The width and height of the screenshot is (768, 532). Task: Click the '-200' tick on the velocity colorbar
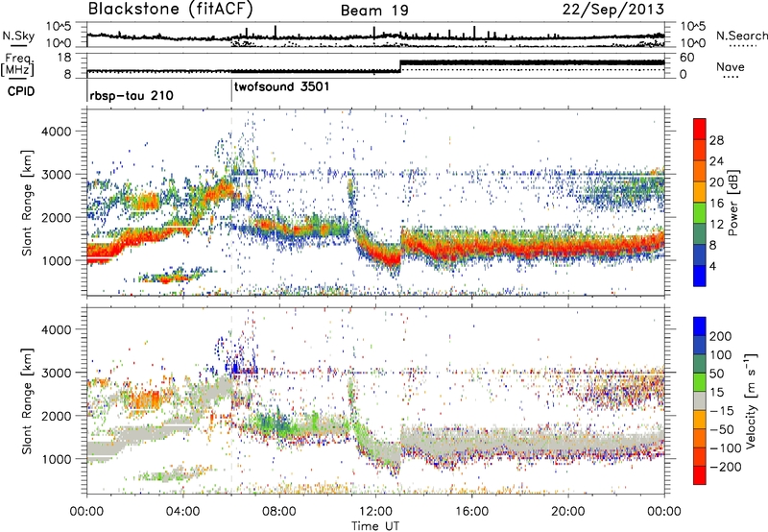point(725,467)
